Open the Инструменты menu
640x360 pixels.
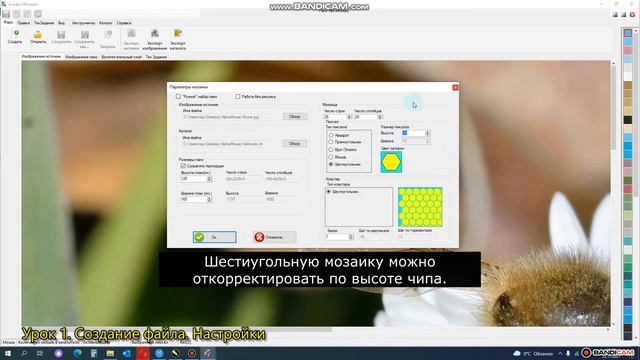pos(83,23)
